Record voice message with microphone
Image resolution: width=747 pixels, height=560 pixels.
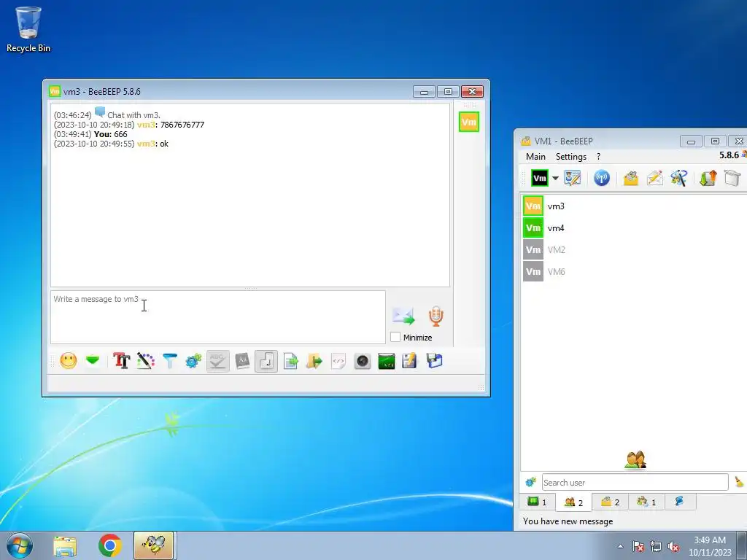point(436,316)
